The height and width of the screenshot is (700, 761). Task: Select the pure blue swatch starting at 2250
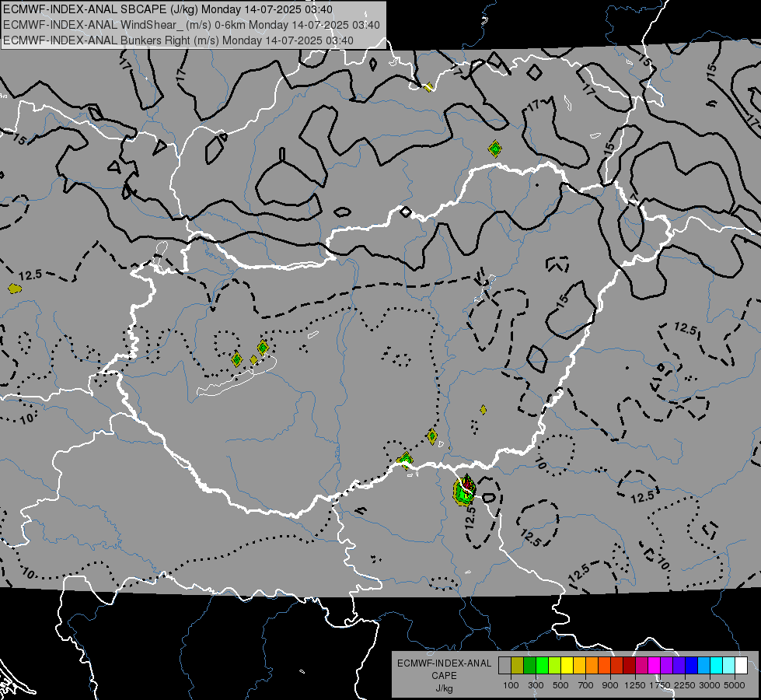coord(692,665)
